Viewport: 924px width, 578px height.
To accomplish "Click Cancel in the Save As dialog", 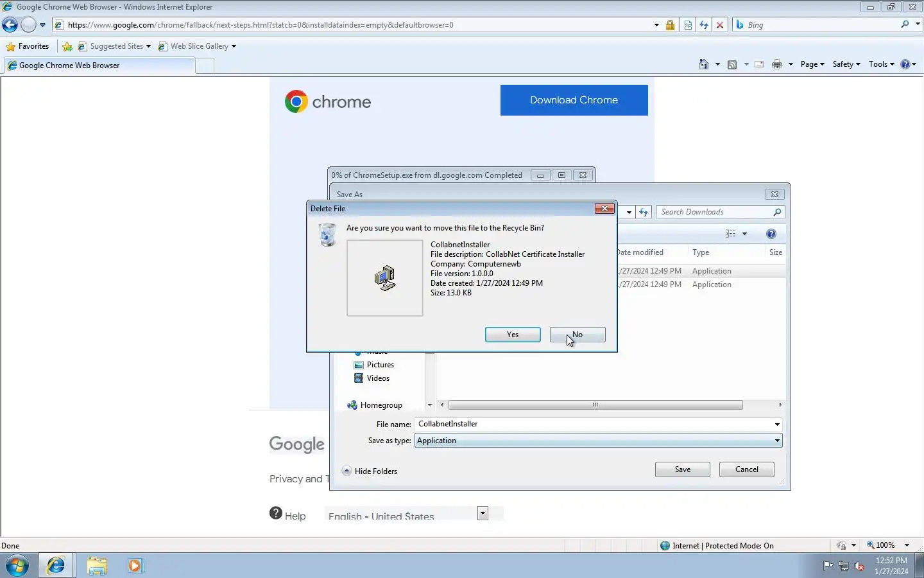I will pos(747,469).
